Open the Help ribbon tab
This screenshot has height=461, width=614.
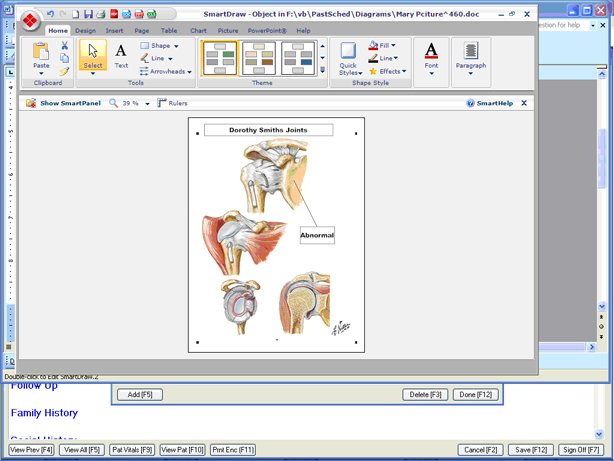pyautogui.click(x=303, y=31)
